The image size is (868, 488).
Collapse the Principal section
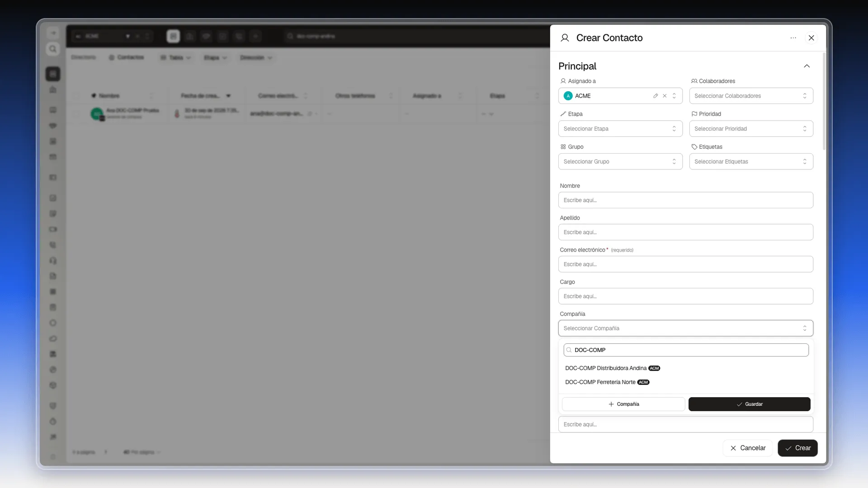tap(807, 66)
